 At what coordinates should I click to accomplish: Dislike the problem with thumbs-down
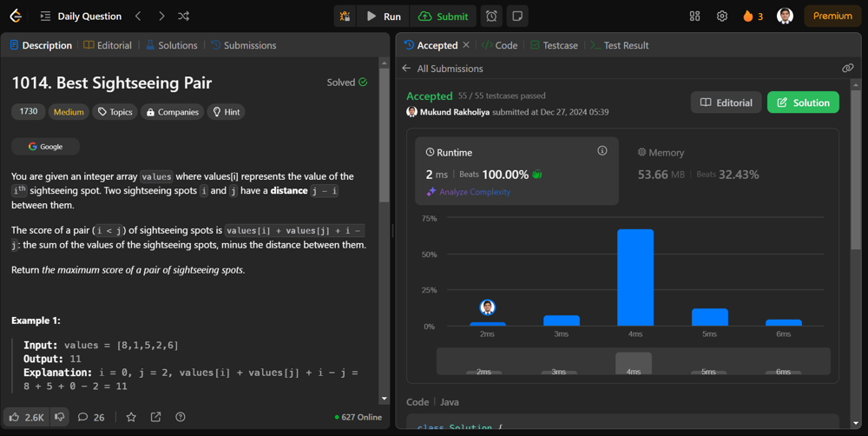click(59, 417)
